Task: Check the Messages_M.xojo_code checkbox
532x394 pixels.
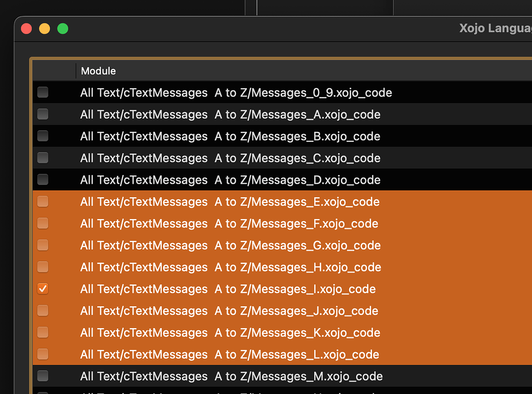Action: tap(43, 376)
